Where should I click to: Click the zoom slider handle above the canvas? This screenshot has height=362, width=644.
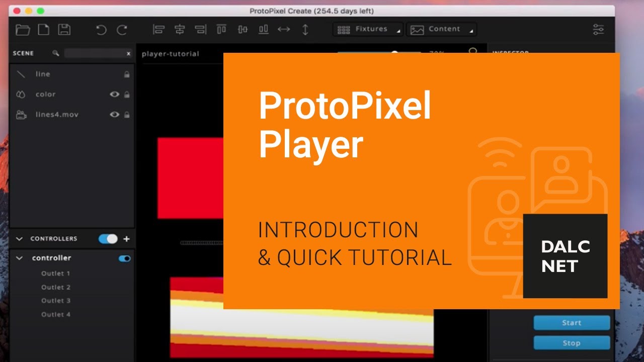coord(395,52)
